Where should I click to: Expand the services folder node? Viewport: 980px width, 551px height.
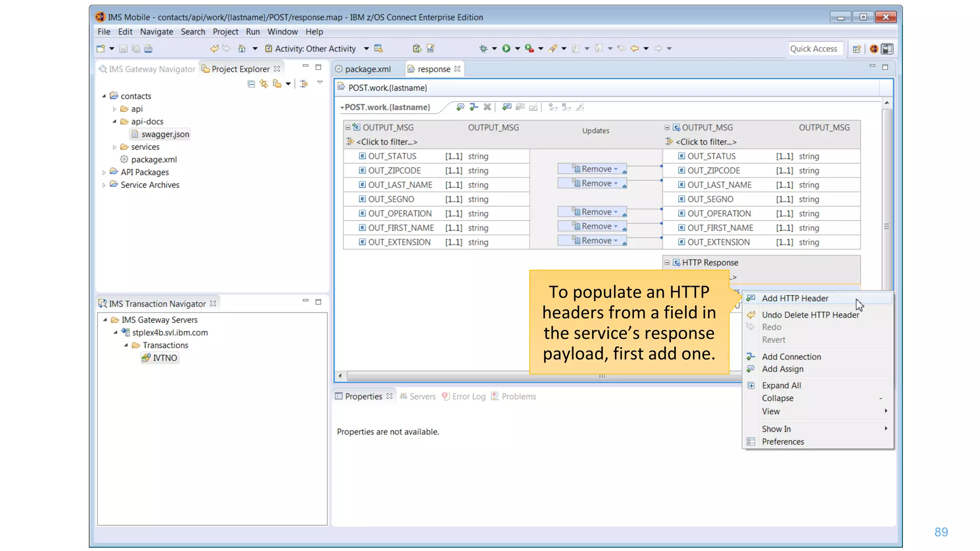coord(114,147)
